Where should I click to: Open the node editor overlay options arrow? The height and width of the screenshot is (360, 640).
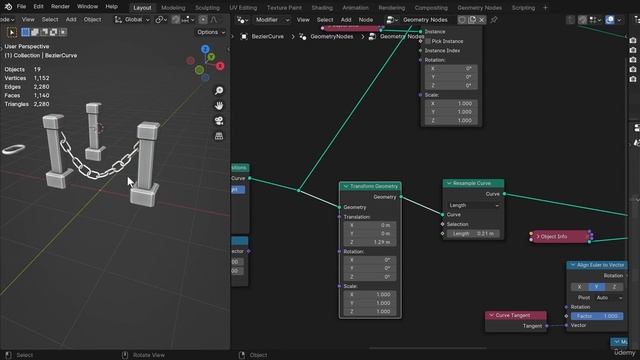[619, 20]
